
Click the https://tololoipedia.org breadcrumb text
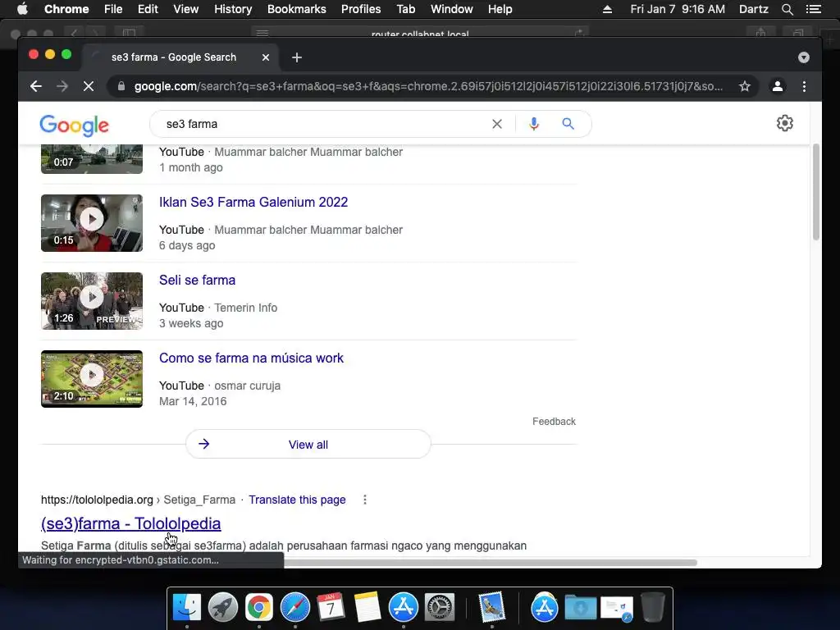coord(97,500)
